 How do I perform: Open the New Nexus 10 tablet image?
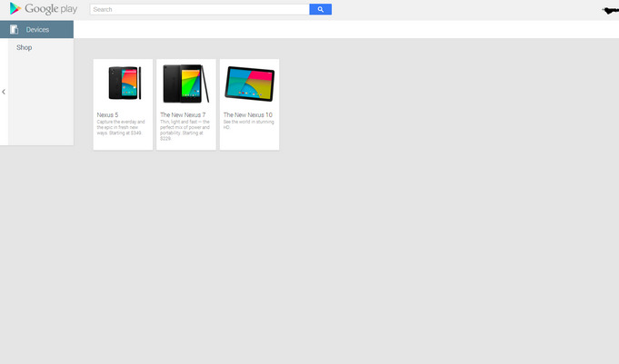(x=249, y=84)
